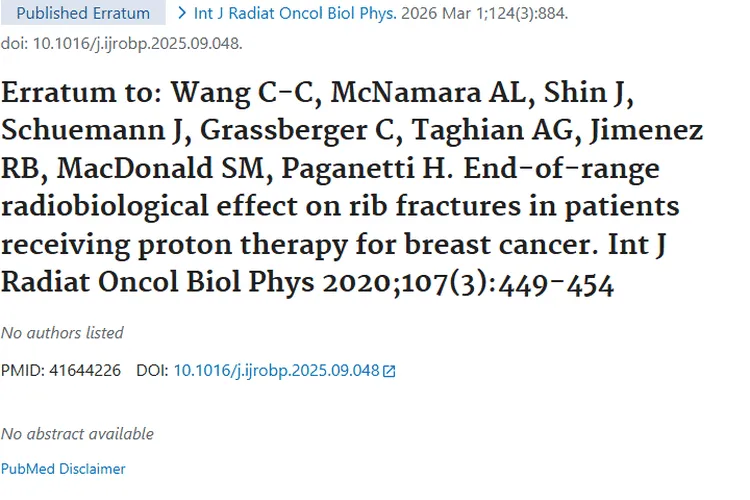Click the doi text line under the journal citation

click(x=121, y=43)
